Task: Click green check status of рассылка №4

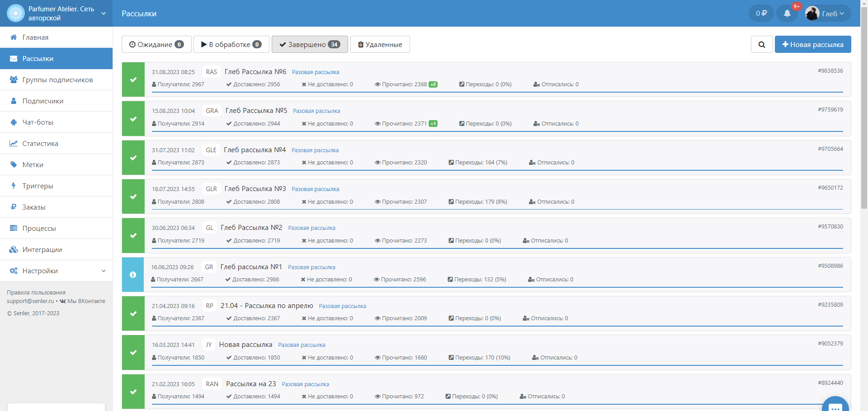Action: (x=133, y=158)
